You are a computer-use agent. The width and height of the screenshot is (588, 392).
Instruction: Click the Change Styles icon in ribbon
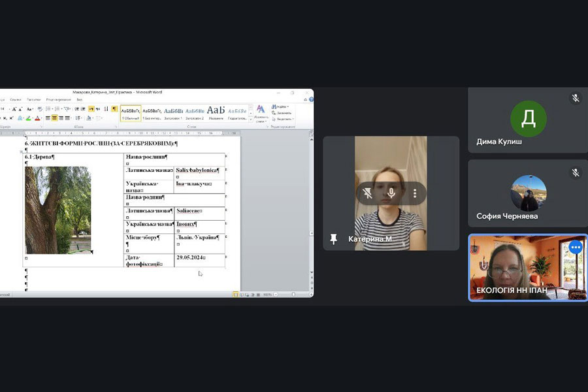(261, 112)
